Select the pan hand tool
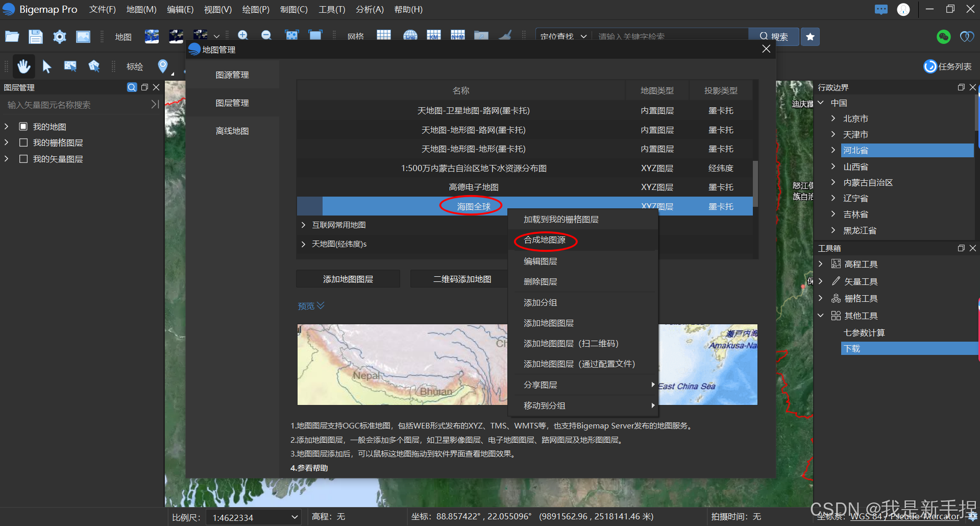 tap(23, 66)
